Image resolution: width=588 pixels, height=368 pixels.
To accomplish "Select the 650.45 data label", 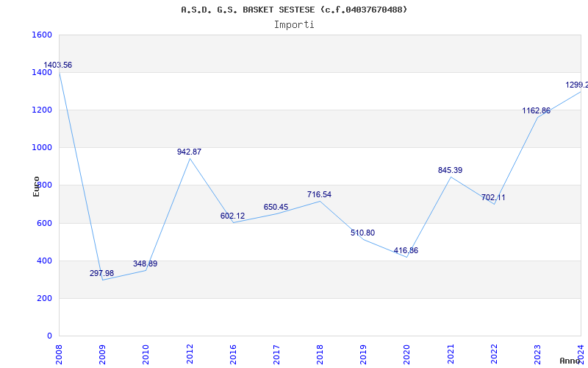I will click(x=276, y=207).
